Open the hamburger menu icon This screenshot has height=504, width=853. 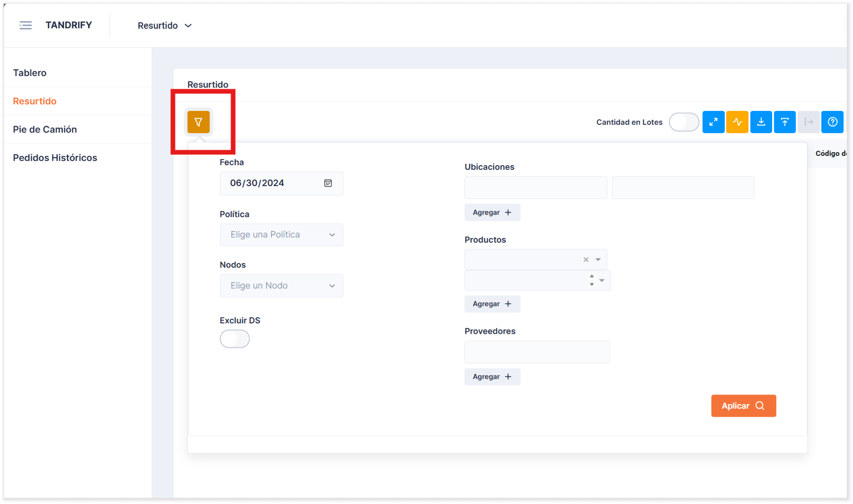pyautogui.click(x=25, y=25)
